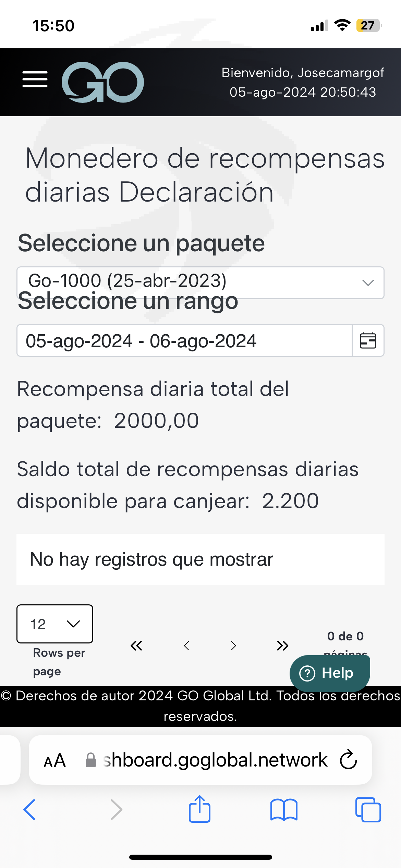Open the calendar date picker icon

[368, 340]
